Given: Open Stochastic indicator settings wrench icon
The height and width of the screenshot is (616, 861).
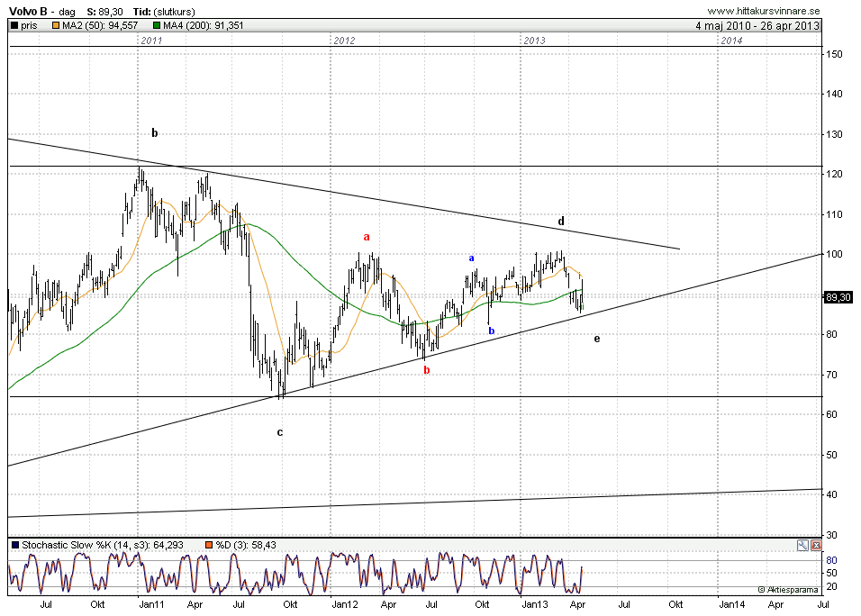Looking at the screenshot, I should [802, 545].
